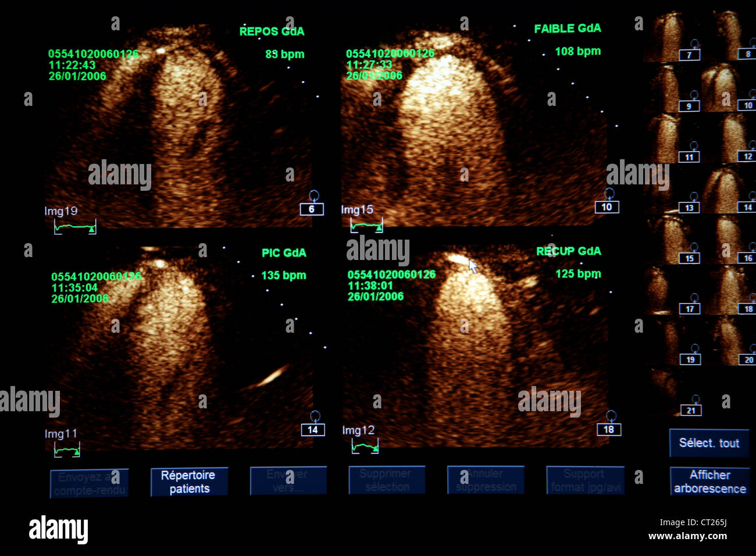Image resolution: width=756 pixels, height=556 pixels.
Task: Click the PIC GdA stage label
Action: click(x=284, y=253)
